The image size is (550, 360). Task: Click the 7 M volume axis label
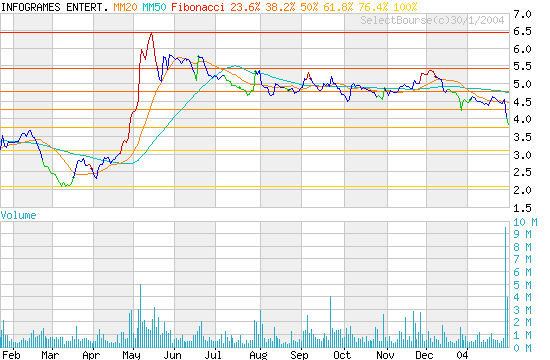[x=522, y=260]
